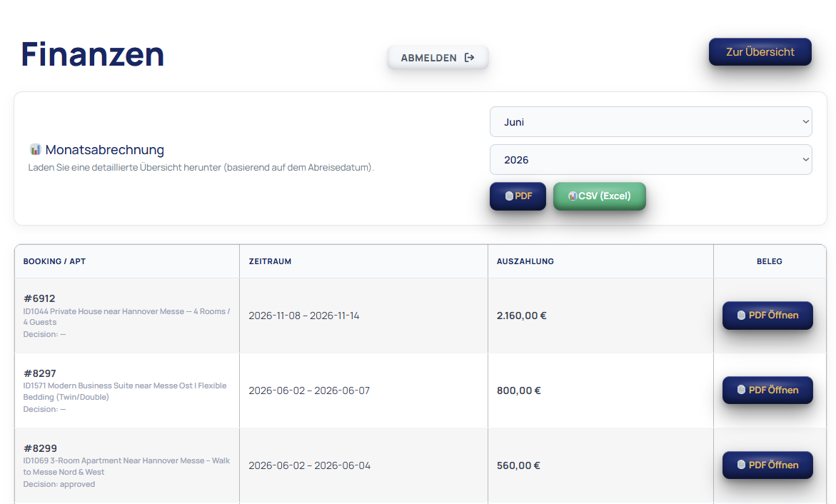This screenshot has width=836, height=504.
Task: Go to Zur Übersicht
Action: click(x=760, y=51)
